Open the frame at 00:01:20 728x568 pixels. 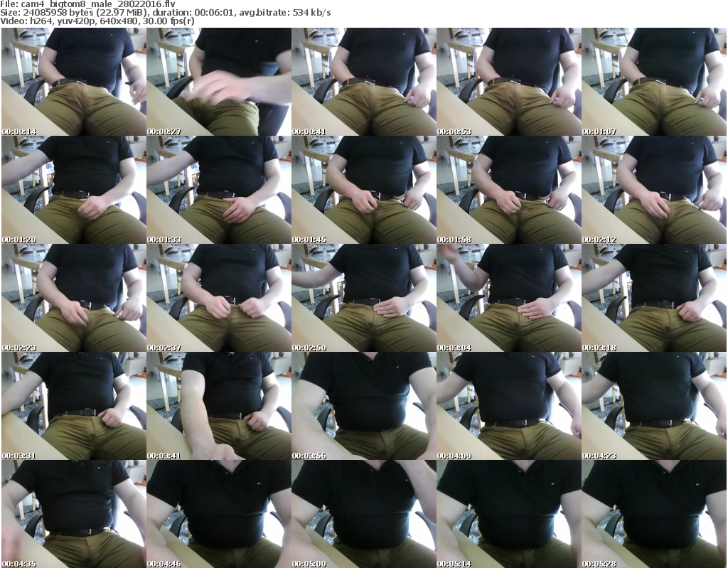(x=74, y=190)
